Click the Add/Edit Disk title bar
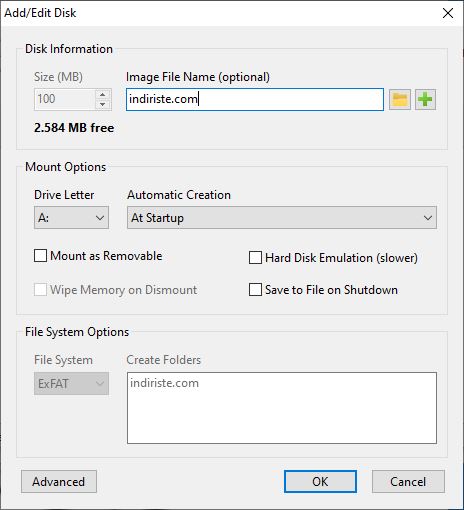 [x=217, y=13]
